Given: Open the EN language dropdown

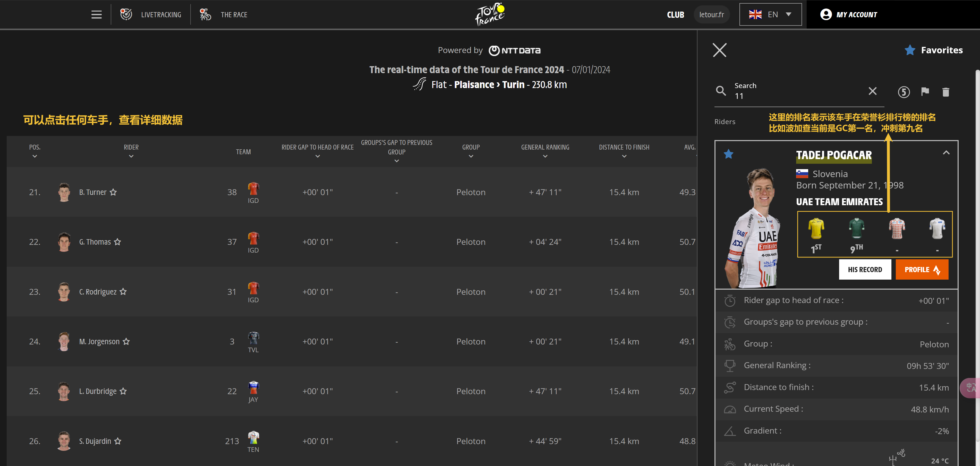Looking at the screenshot, I should (770, 14).
